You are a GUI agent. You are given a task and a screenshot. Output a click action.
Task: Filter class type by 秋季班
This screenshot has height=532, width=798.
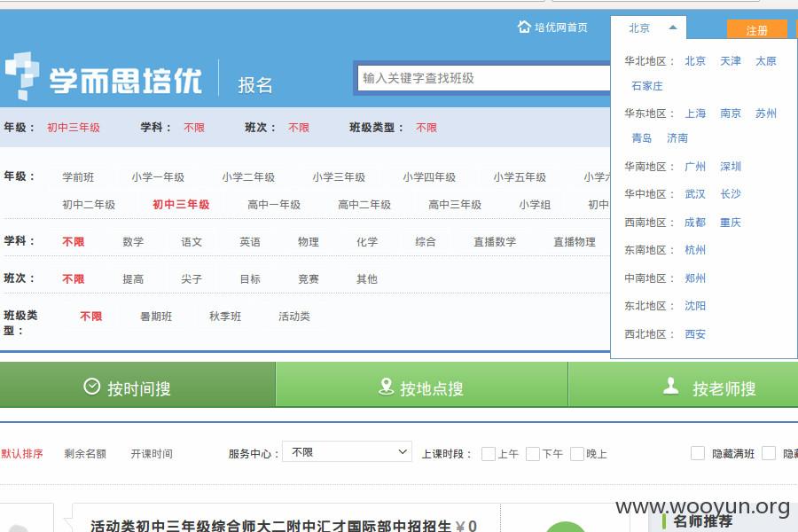click(225, 317)
